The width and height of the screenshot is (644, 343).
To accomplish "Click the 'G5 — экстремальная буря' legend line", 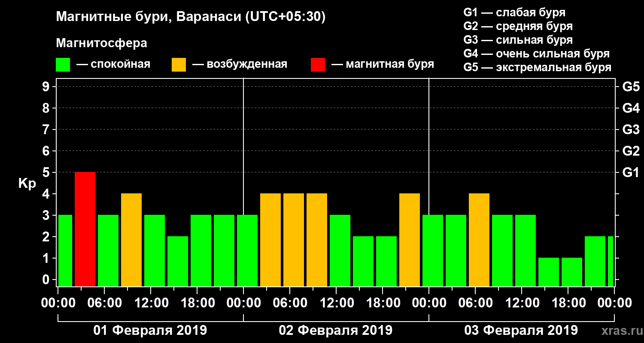I will 537,67.
